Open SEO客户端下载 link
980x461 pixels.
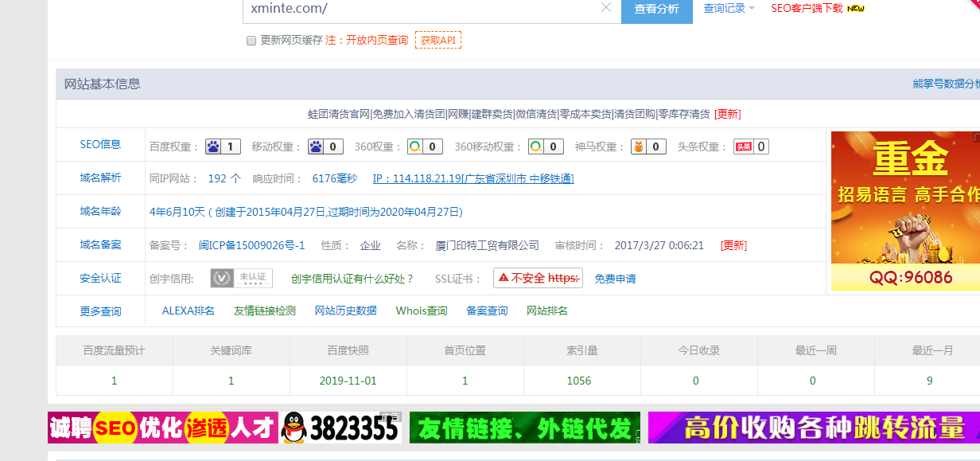[807, 8]
